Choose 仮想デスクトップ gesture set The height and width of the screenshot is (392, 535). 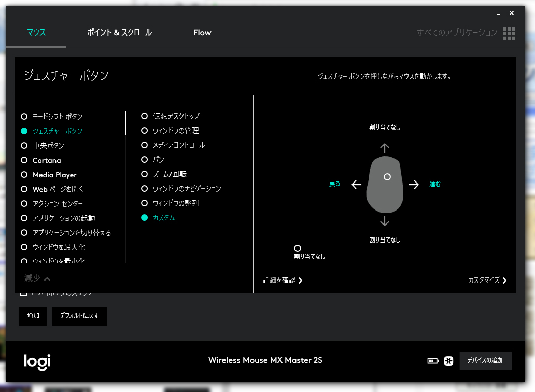pos(170,116)
